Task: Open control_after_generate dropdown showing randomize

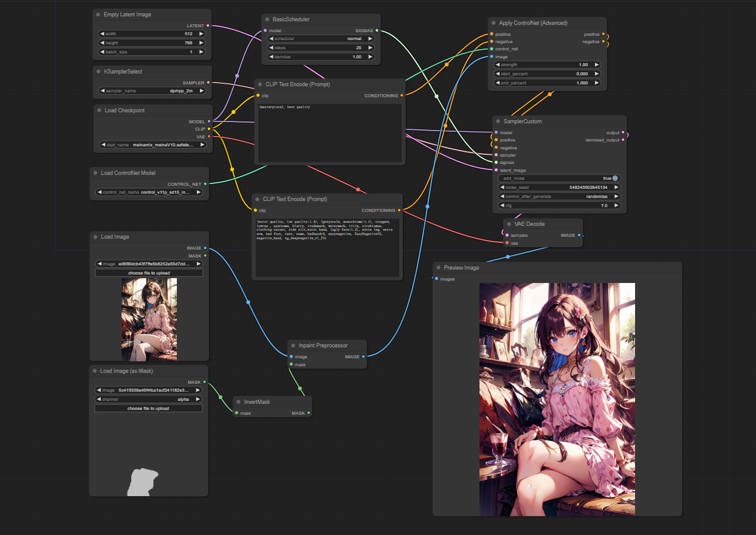Action: click(559, 197)
